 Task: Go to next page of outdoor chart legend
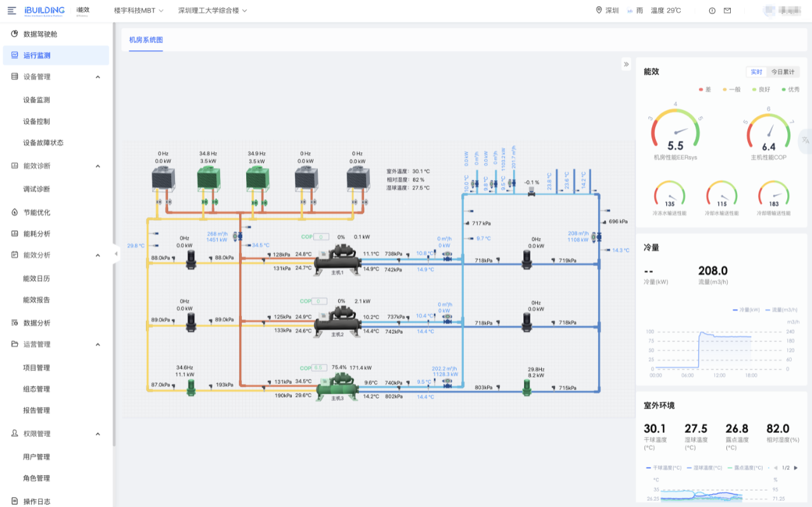796,468
